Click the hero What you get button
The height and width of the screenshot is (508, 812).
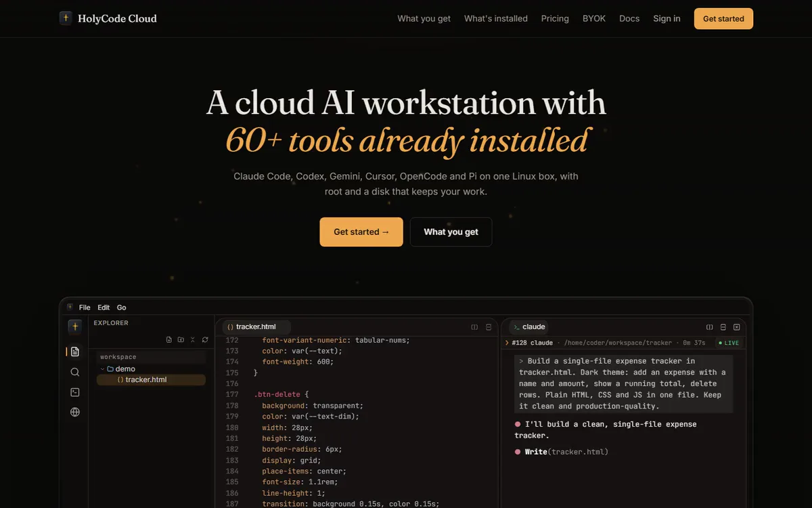coord(451,232)
